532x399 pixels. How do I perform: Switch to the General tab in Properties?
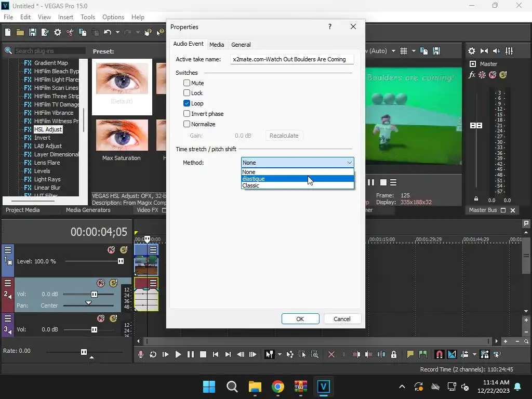click(x=241, y=45)
